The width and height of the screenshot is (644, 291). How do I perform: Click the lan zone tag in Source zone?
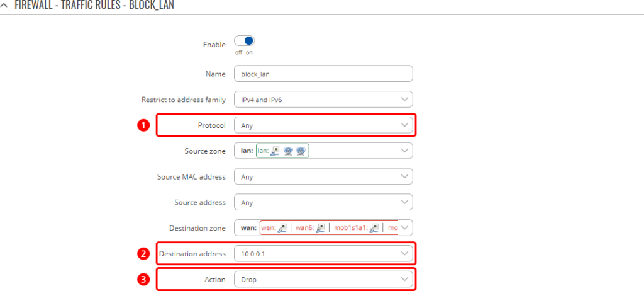point(282,151)
